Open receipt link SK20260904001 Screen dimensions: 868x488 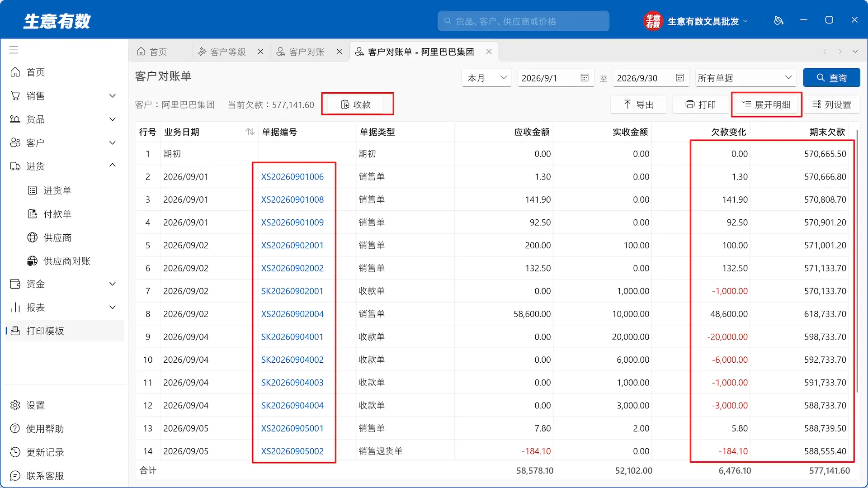292,337
